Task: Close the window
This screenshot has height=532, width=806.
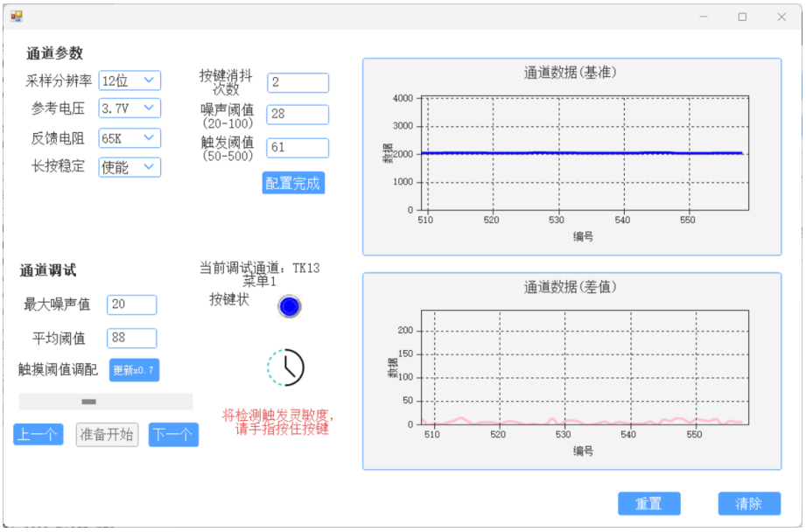Action: (x=781, y=17)
